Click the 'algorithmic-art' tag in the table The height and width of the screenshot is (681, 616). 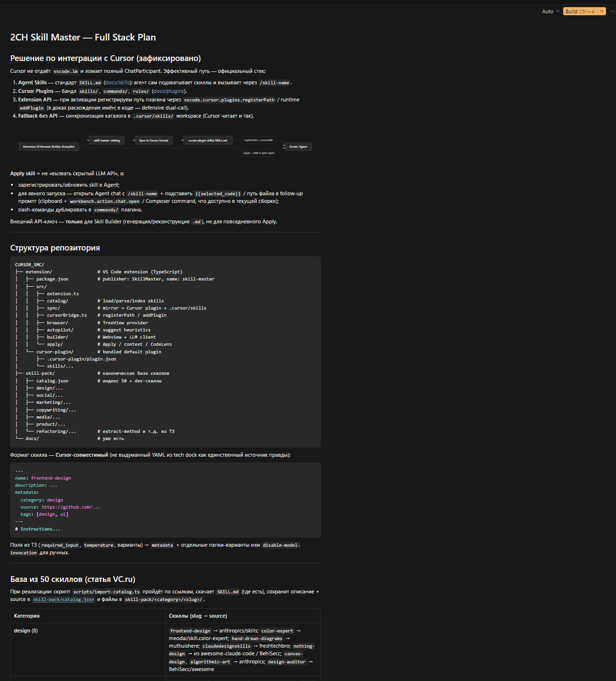210,662
